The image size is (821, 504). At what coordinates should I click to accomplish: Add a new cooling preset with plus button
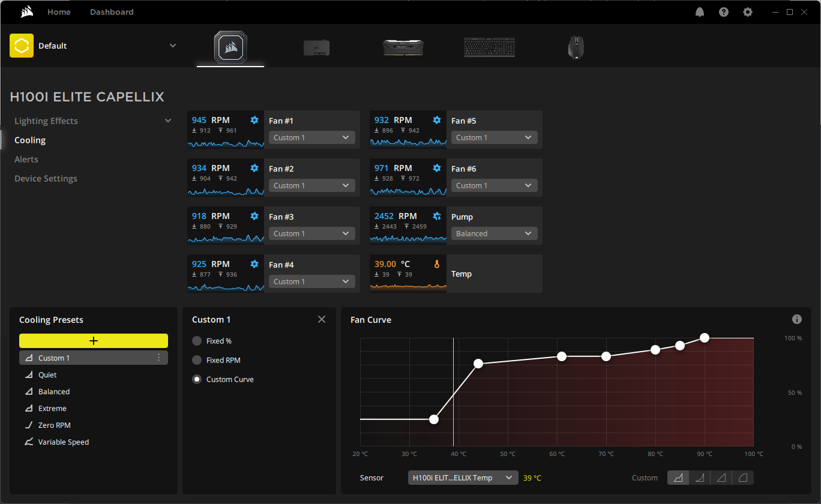(x=94, y=341)
